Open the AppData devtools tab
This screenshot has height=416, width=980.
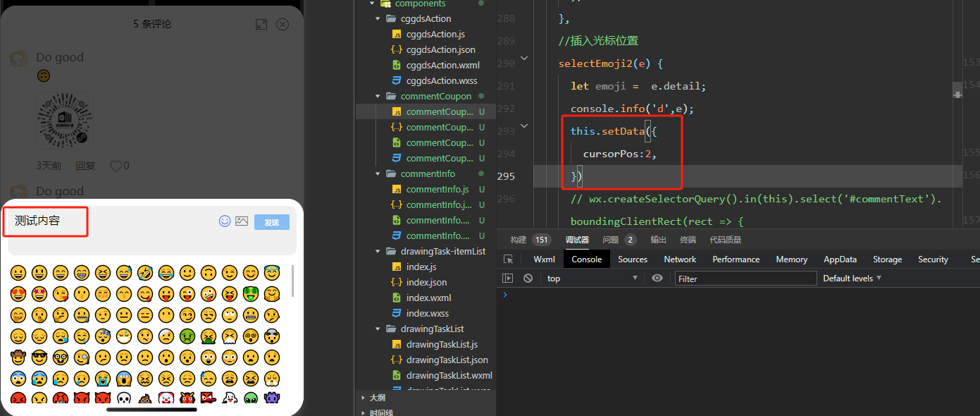coord(840,259)
